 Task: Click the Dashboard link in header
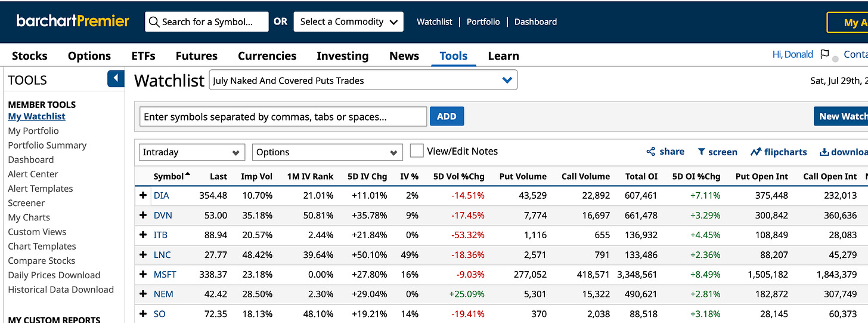[536, 21]
